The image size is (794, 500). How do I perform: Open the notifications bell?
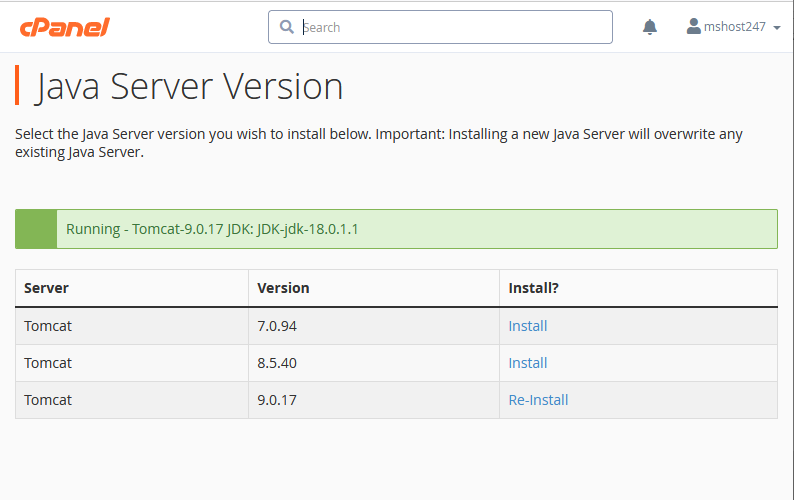(650, 27)
